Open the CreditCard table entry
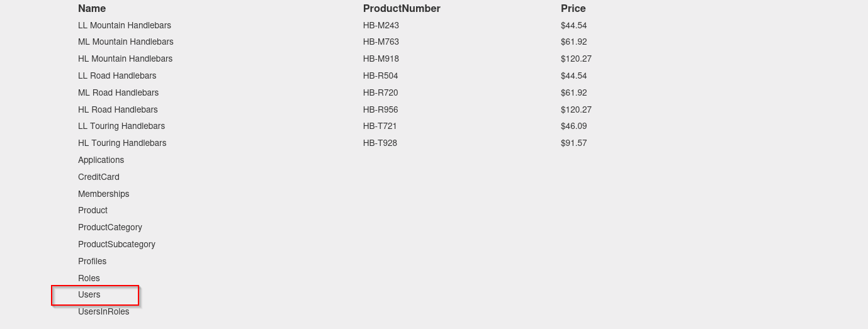 coord(99,177)
